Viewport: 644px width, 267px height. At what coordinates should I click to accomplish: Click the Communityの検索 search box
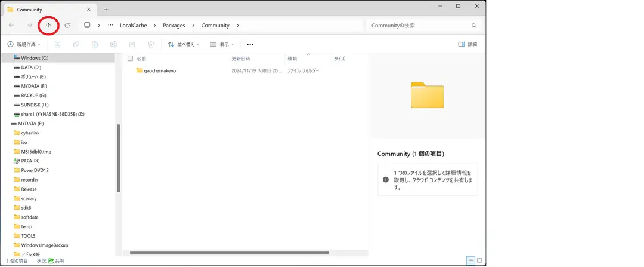pos(423,26)
